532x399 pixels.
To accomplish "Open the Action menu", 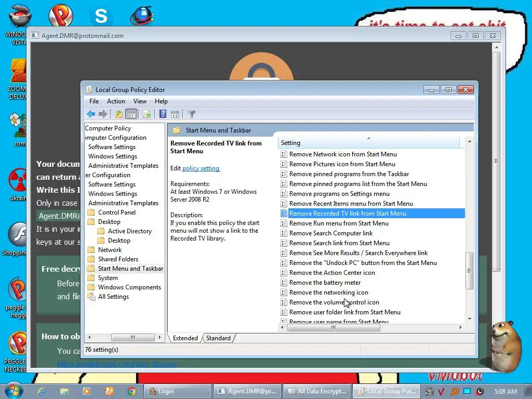I will pyautogui.click(x=116, y=101).
